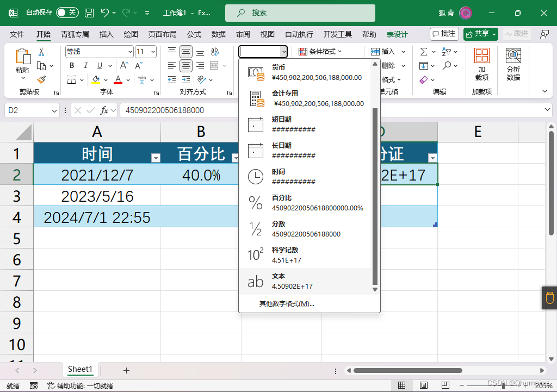Switch to the 公式 ribbon tab

point(194,34)
